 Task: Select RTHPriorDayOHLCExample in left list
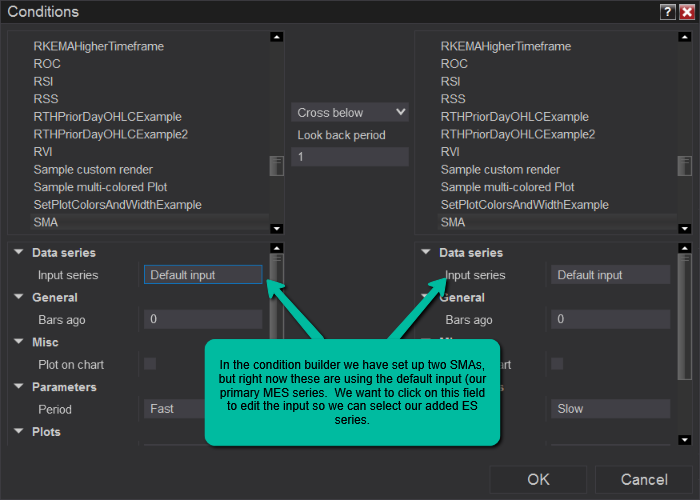tap(108, 117)
